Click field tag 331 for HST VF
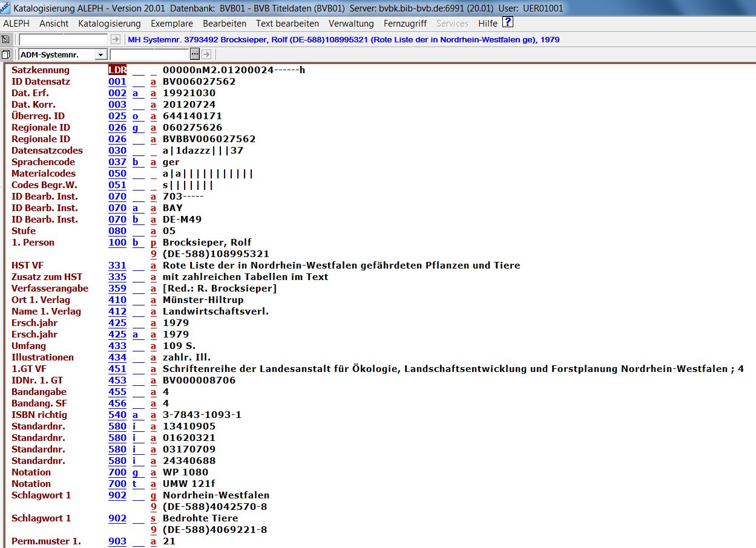The height and width of the screenshot is (548, 756). [x=117, y=266]
